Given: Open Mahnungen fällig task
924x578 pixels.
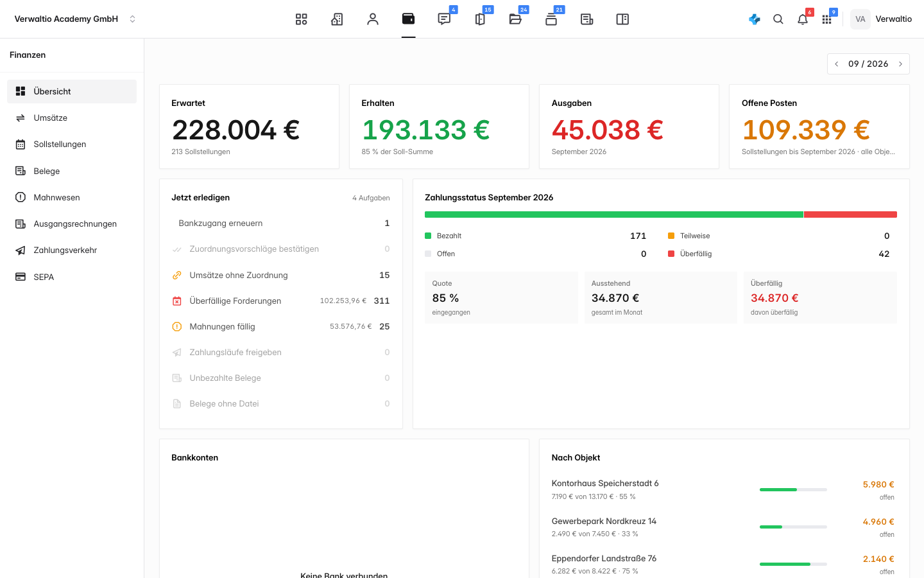Looking at the screenshot, I should pyautogui.click(x=281, y=326).
